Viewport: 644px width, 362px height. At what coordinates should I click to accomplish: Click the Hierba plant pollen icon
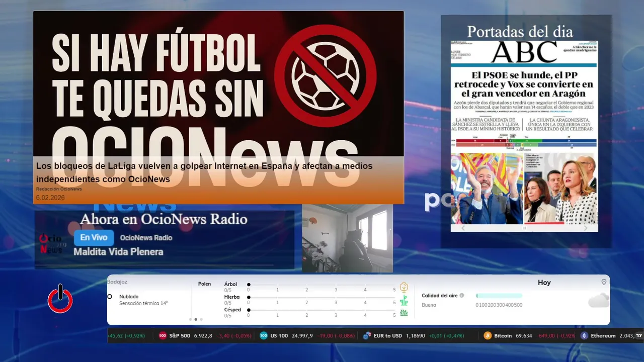click(404, 300)
